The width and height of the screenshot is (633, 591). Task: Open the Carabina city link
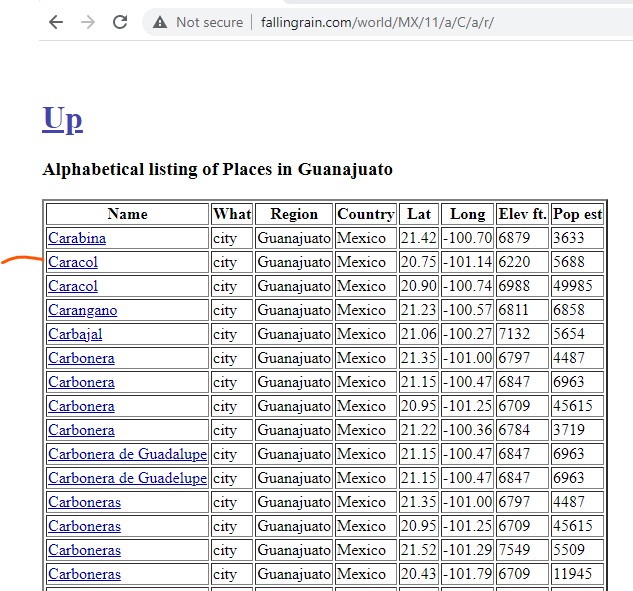click(77, 238)
